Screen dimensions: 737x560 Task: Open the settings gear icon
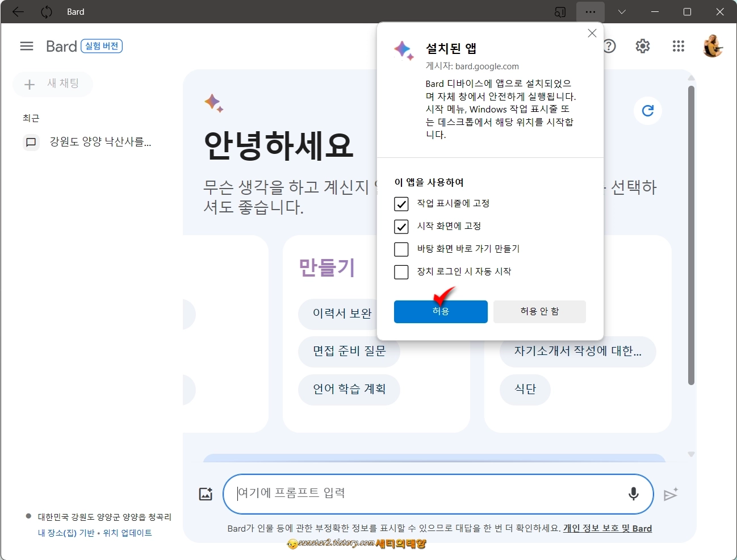[x=643, y=46]
